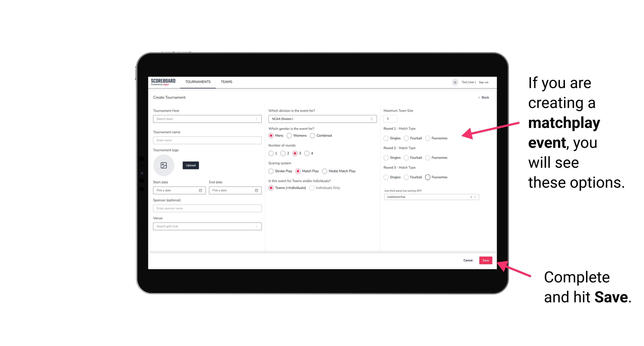The height and width of the screenshot is (346, 644).
Task: Switch to the TOURNAMENTS tab
Action: tap(198, 82)
